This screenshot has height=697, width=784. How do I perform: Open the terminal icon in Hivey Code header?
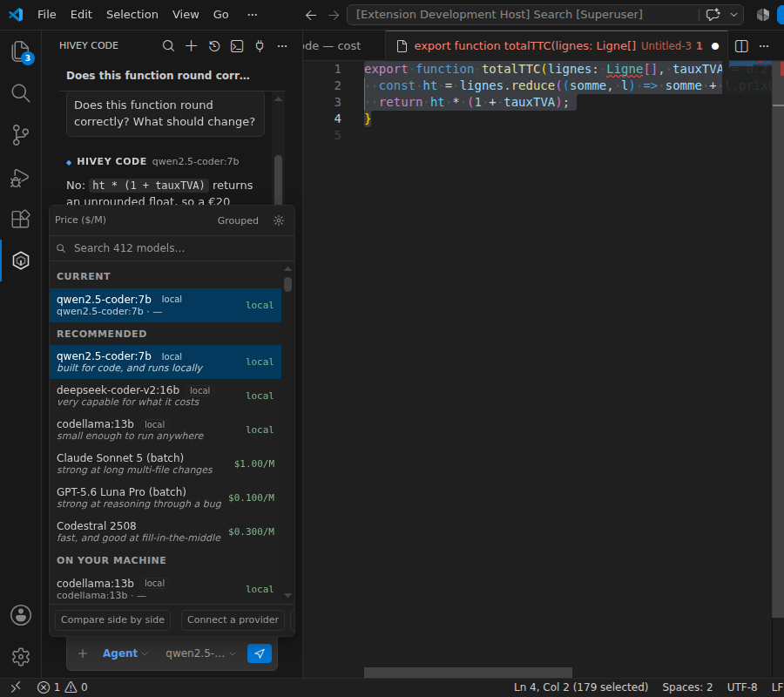click(x=237, y=46)
